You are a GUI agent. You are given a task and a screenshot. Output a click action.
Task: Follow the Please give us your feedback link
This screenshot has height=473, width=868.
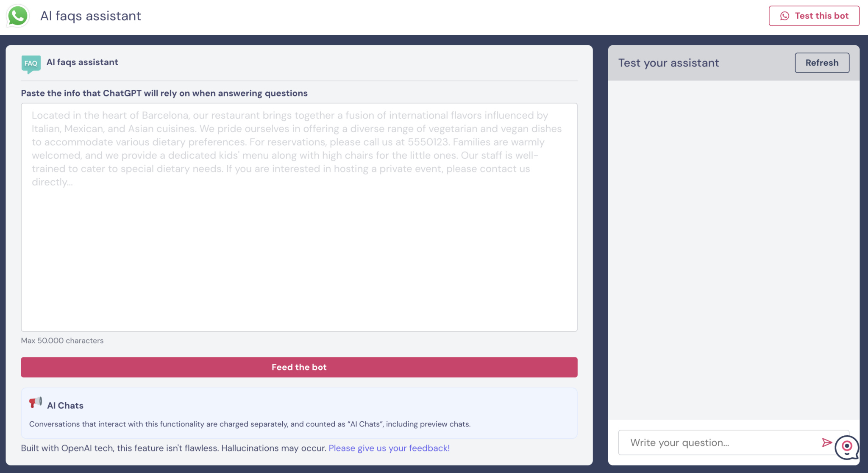tap(389, 448)
